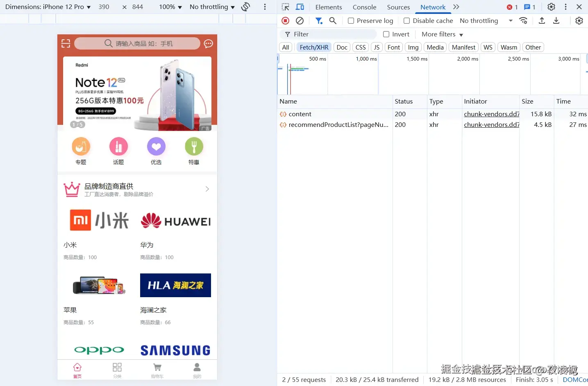Viewport: 588px width, 386px height.
Task: Click the blue issues count badge
Action: click(x=530, y=7)
